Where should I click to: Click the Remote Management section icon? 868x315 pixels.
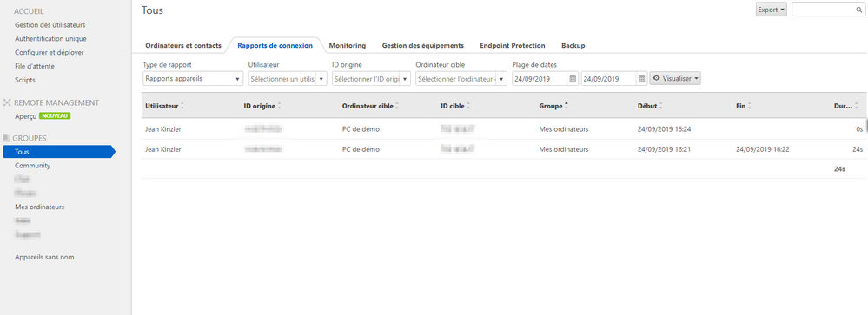(7, 102)
